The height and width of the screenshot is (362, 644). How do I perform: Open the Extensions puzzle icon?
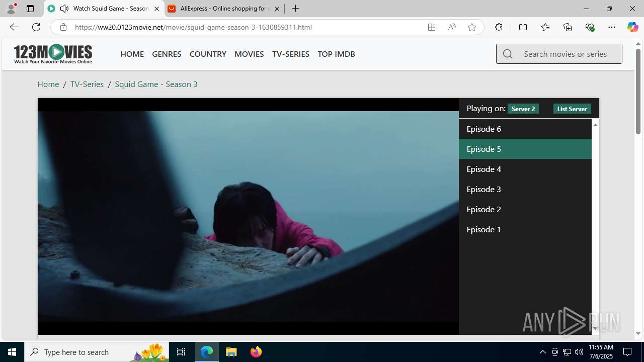tap(499, 27)
